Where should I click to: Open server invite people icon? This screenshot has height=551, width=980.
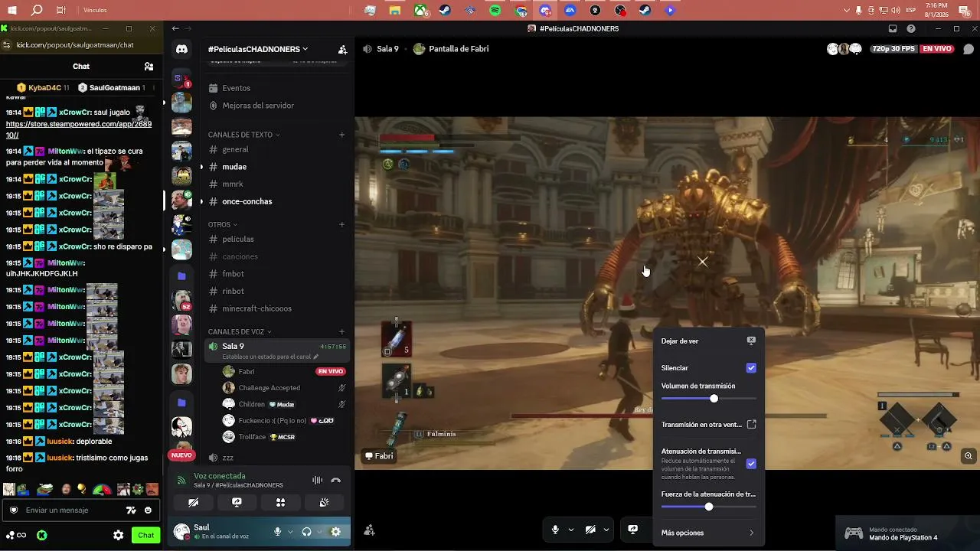(x=342, y=49)
